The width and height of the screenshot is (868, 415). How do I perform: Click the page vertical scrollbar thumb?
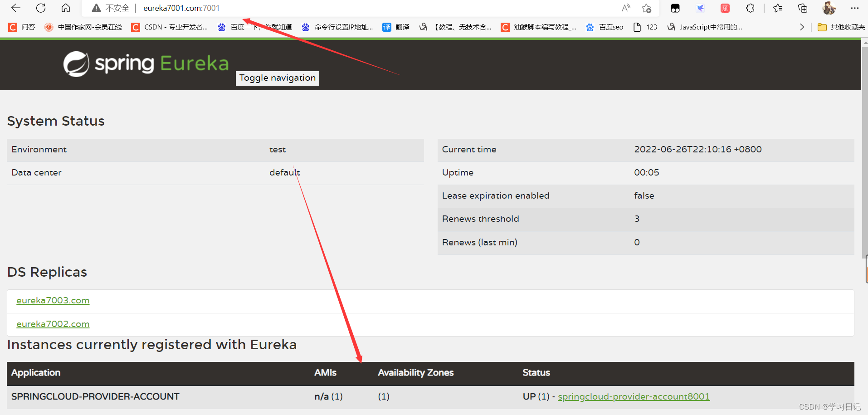(865, 152)
